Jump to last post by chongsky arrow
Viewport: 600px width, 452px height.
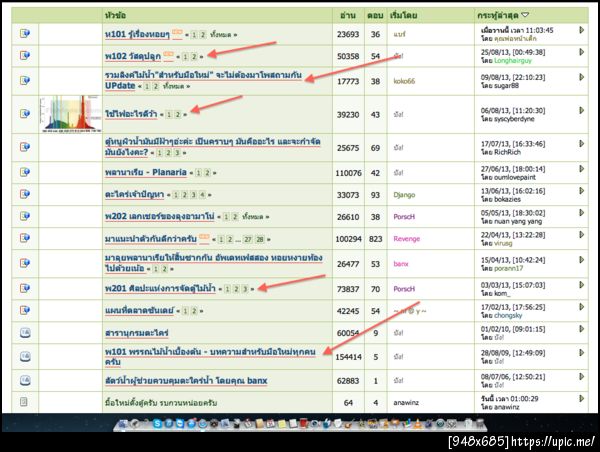pos(582,307)
